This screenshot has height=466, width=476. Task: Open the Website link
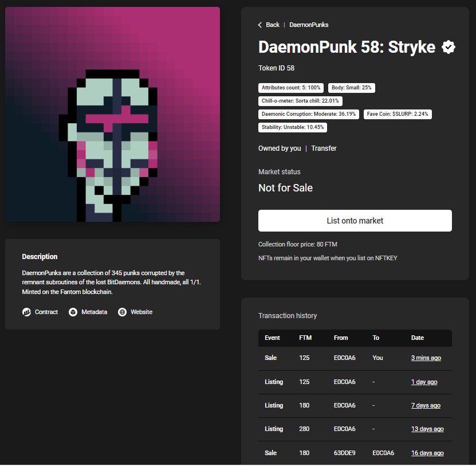(141, 312)
